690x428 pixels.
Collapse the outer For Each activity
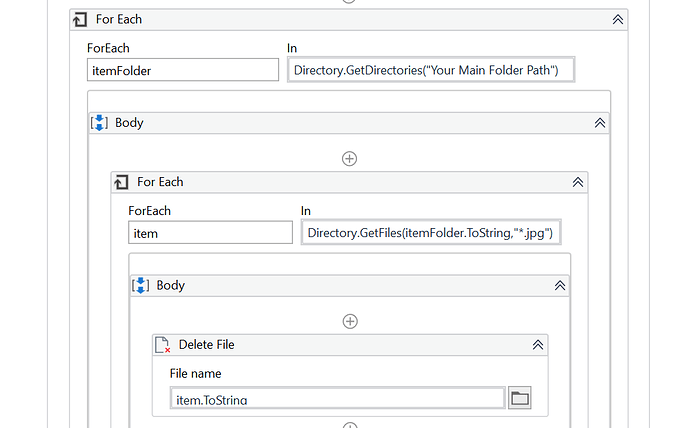tap(618, 19)
